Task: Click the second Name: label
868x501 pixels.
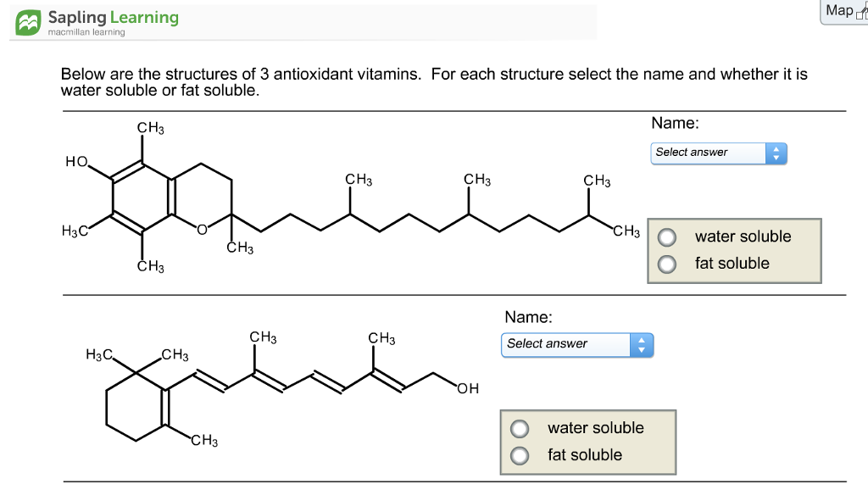Action: click(528, 317)
